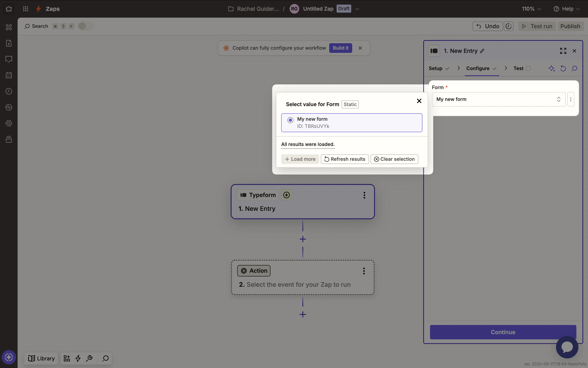Add a step below the Action step
The width and height of the screenshot is (588, 368).
(303, 315)
